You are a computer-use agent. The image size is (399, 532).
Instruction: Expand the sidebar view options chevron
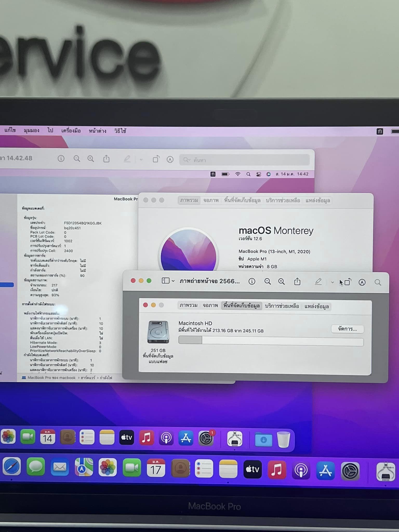tap(173, 281)
